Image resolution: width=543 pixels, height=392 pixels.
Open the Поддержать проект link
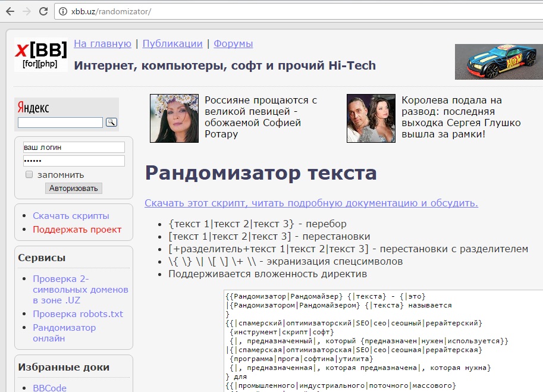coord(77,229)
